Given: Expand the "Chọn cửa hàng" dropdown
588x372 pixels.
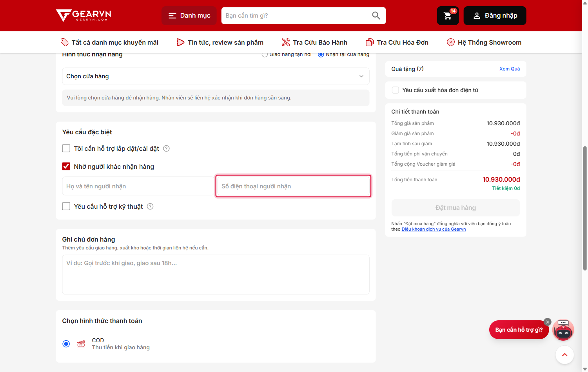Looking at the screenshot, I should [x=216, y=76].
